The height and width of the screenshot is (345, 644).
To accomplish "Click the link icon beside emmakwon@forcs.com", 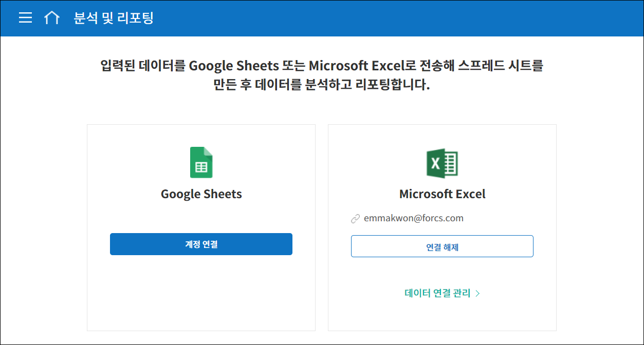I will coord(355,219).
